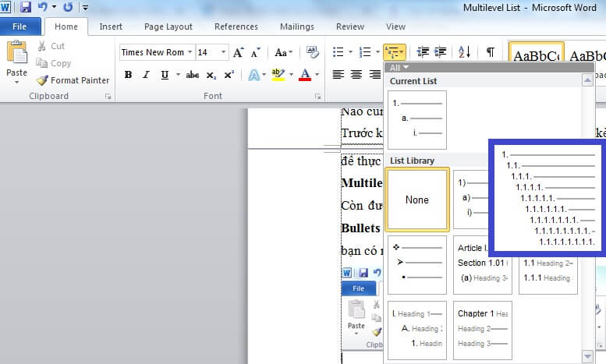This screenshot has width=606, height=364.
Task: Open the Mailings tab
Action: [x=297, y=27]
